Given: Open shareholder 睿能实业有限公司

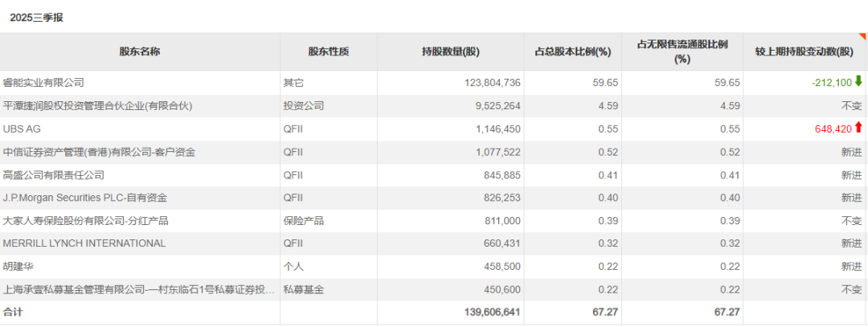Looking at the screenshot, I should point(43,82).
